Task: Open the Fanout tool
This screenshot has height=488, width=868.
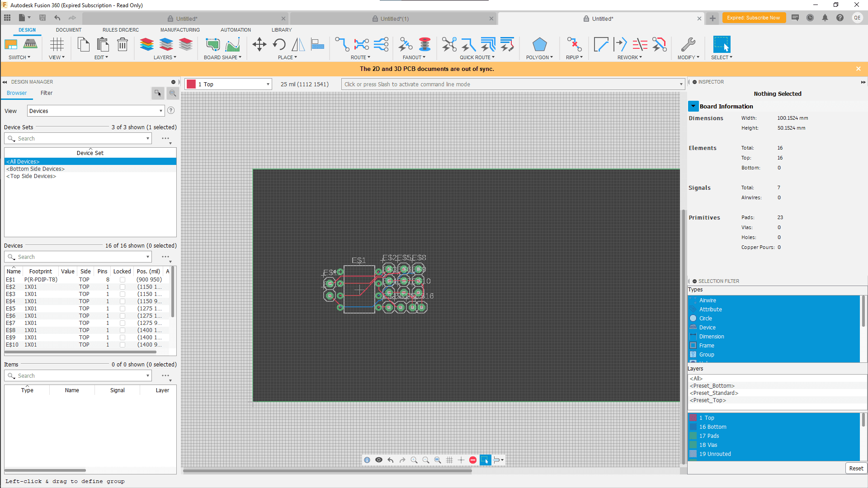Action: point(405,44)
